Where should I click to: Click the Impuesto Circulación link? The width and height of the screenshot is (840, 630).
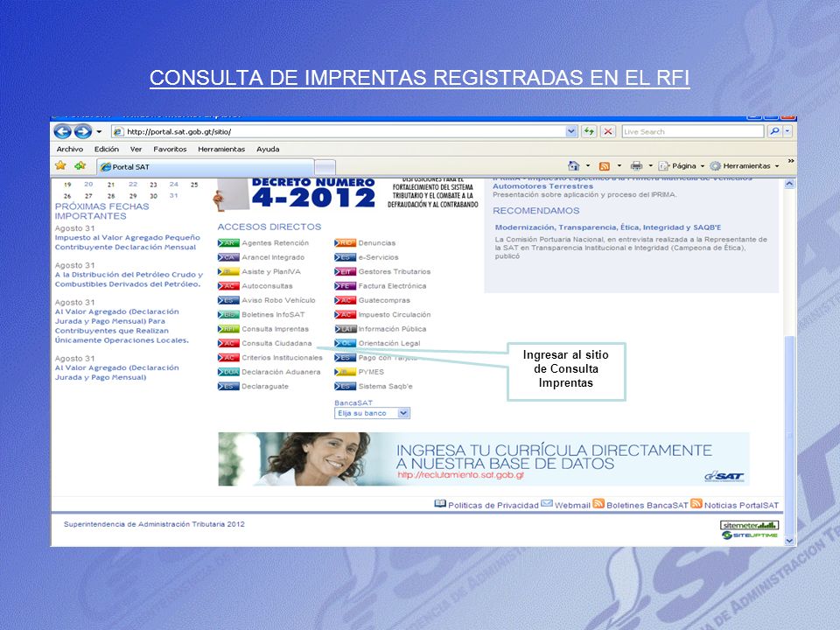395,314
